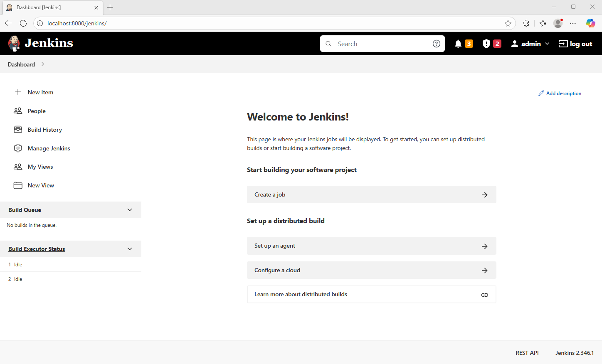Click the browser profile avatar icon
Viewport: 602px width, 364px height.
click(x=558, y=23)
